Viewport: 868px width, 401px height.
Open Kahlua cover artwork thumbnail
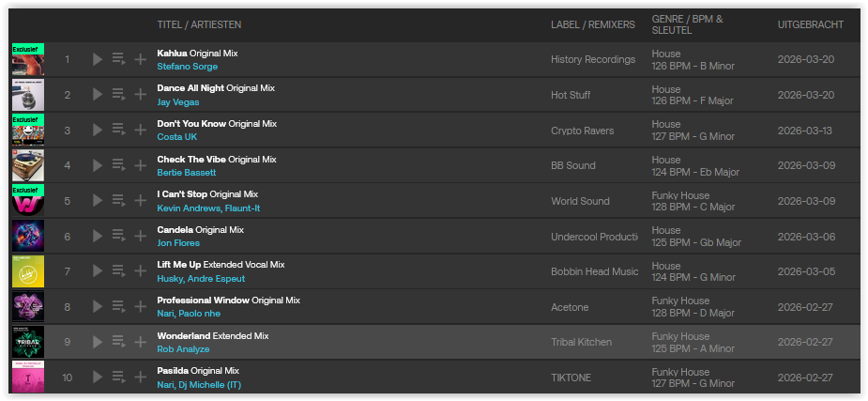click(x=28, y=59)
